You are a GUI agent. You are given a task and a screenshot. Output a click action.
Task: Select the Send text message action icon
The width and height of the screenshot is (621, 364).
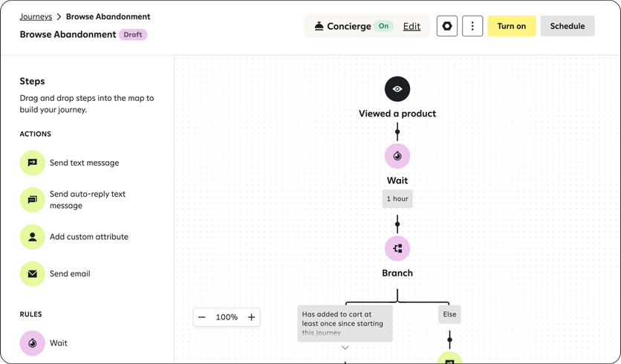(x=33, y=163)
